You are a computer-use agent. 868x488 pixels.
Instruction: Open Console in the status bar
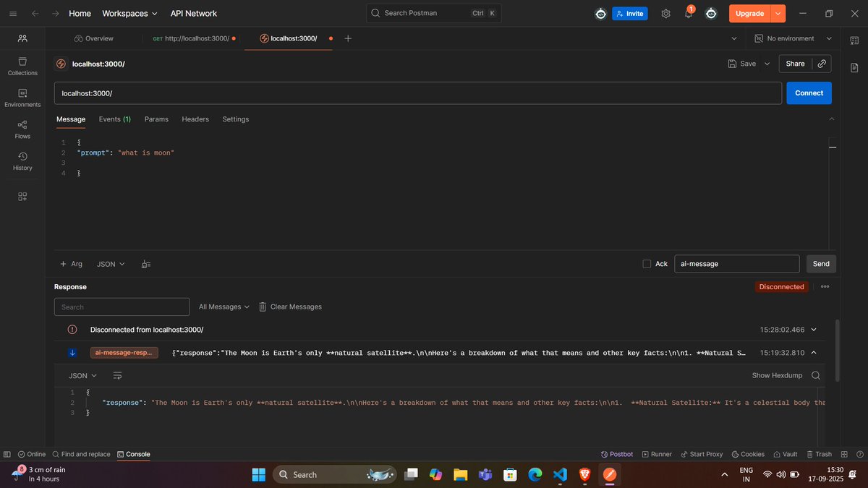133,454
